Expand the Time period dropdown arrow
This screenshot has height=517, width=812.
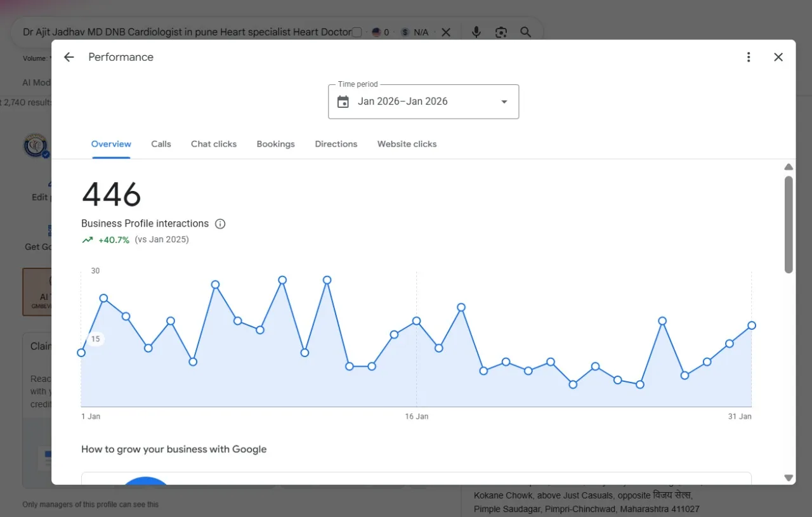tap(504, 101)
